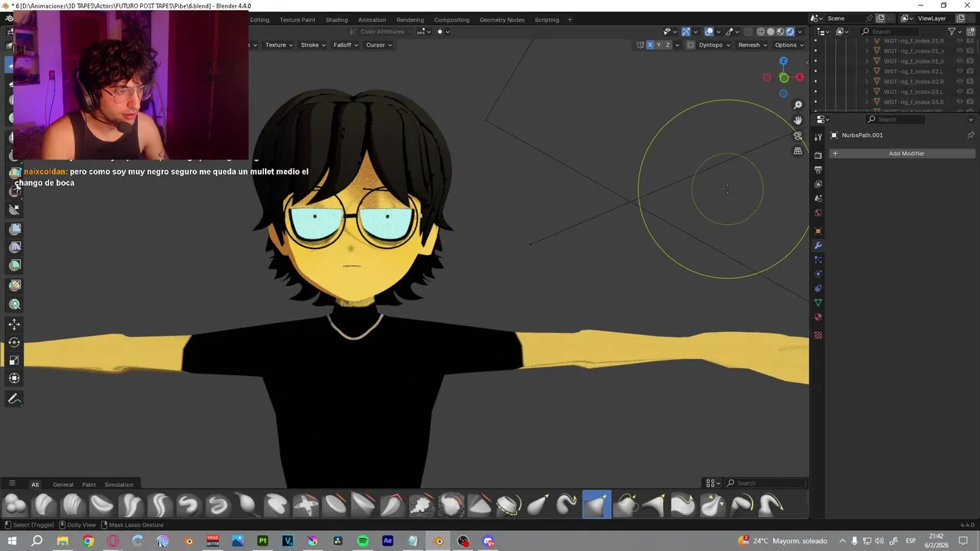This screenshot has width=980, height=551.
Task: Select the Simulation tab in asset shelf
Action: point(119,484)
